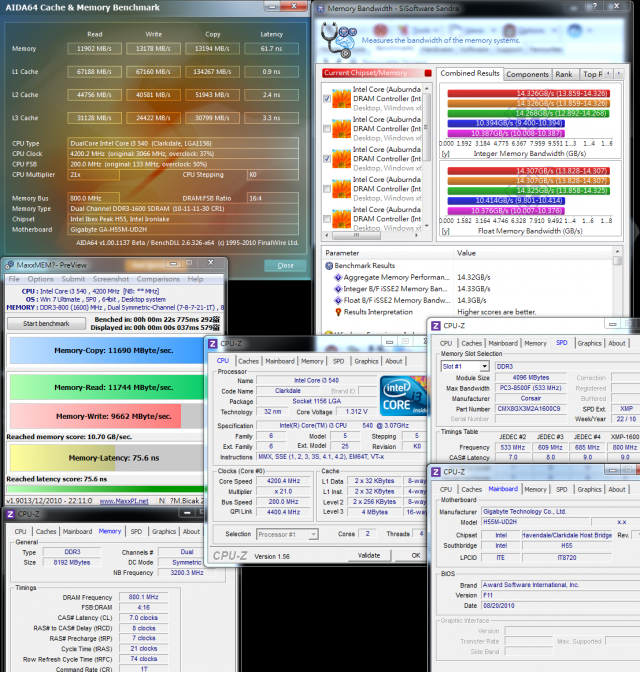Click Start benchmark in MaxxMEM

click(46, 324)
